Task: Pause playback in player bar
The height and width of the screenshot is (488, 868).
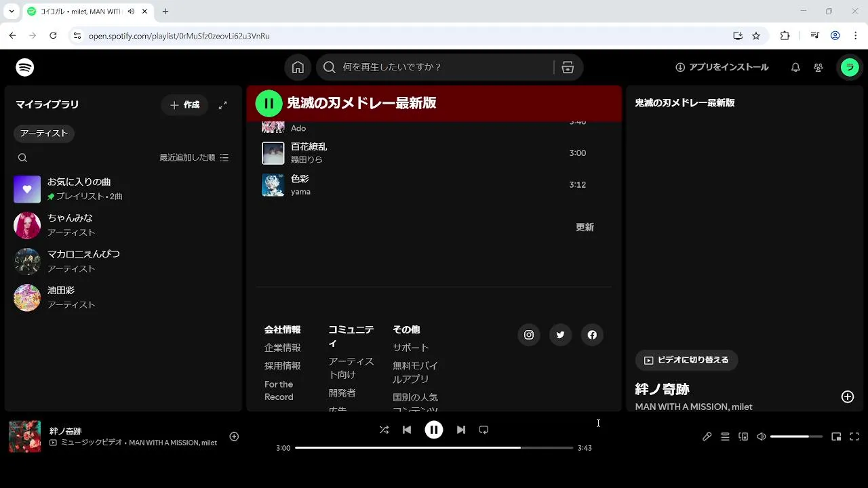Action: coord(434,430)
